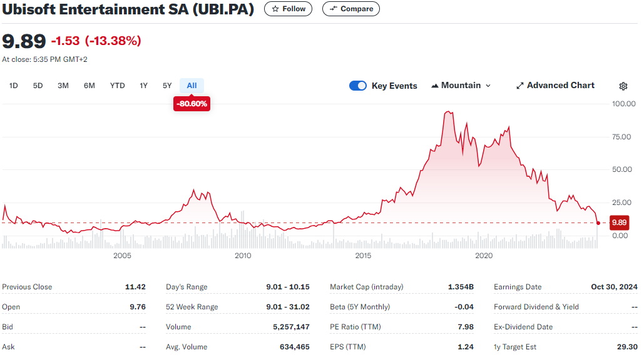Select the YTD time range tab

pyautogui.click(x=117, y=86)
